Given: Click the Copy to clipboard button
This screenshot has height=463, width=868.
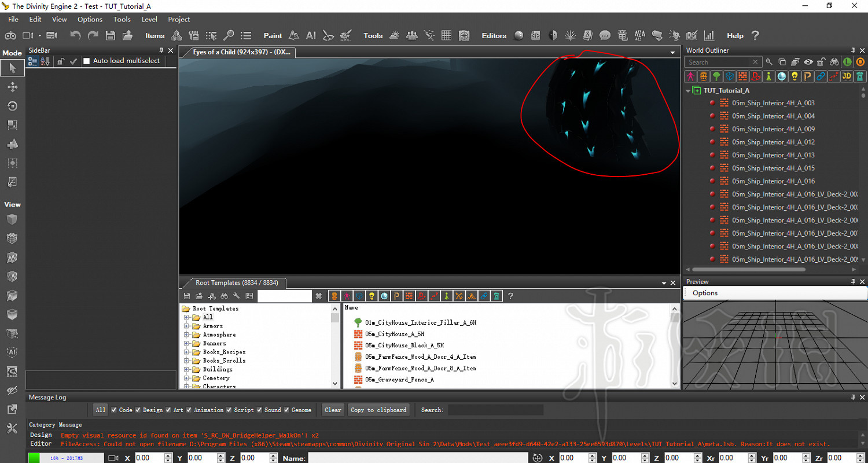Looking at the screenshot, I should (378, 410).
